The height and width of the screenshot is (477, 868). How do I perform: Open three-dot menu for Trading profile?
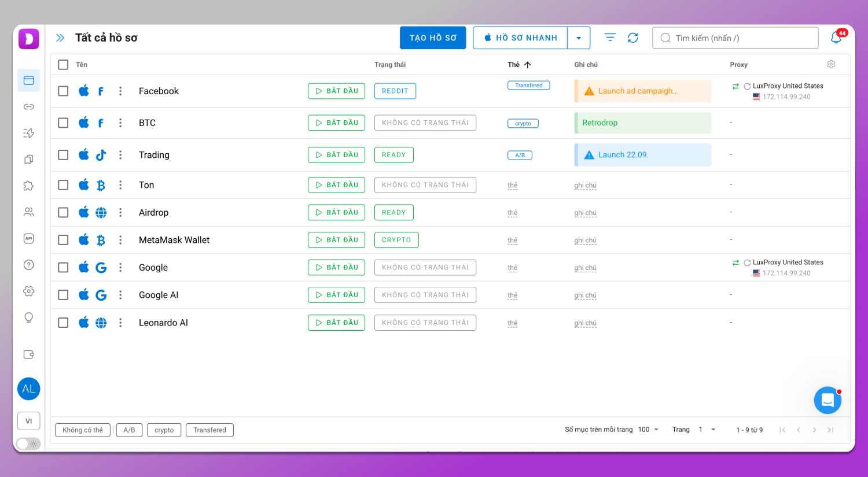click(x=120, y=155)
